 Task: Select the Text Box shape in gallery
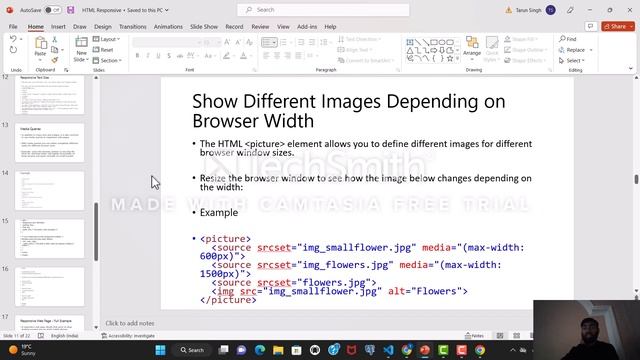point(410,42)
